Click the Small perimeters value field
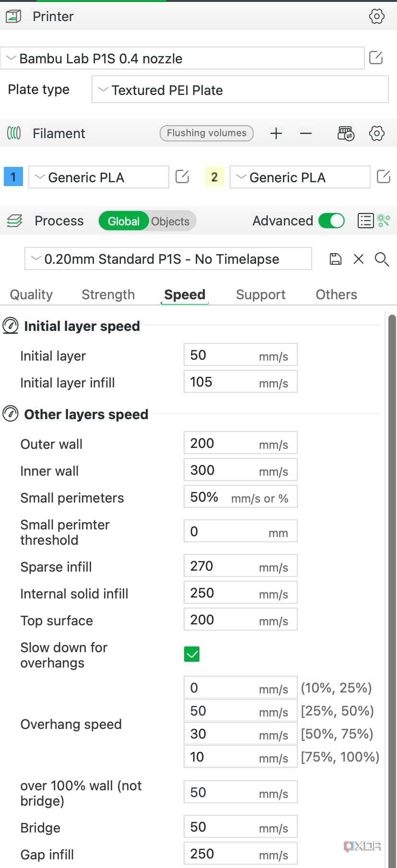Image resolution: width=397 pixels, height=868 pixels. 241,497
